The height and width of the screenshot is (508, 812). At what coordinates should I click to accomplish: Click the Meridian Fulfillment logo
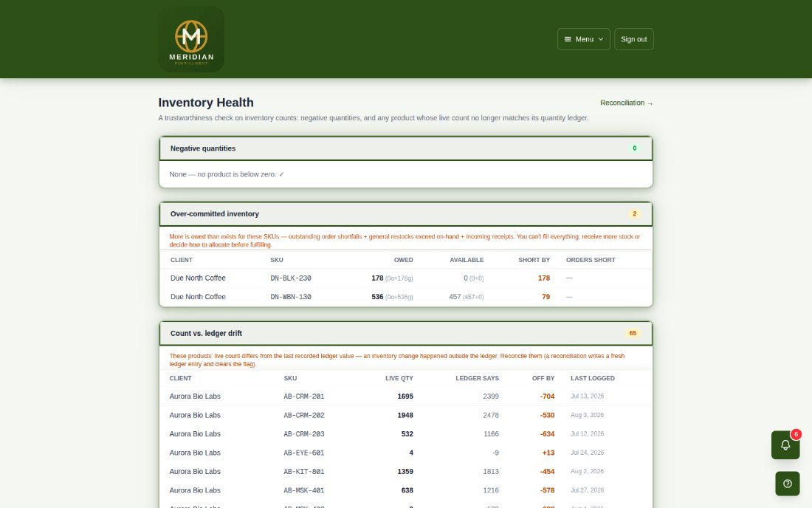click(x=191, y=39)
